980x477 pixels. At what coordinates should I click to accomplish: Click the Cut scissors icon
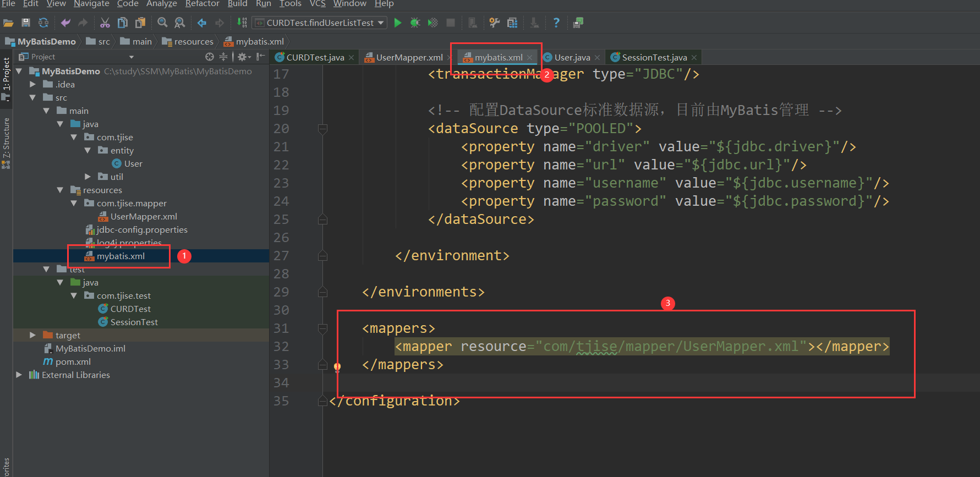point(105,23)
